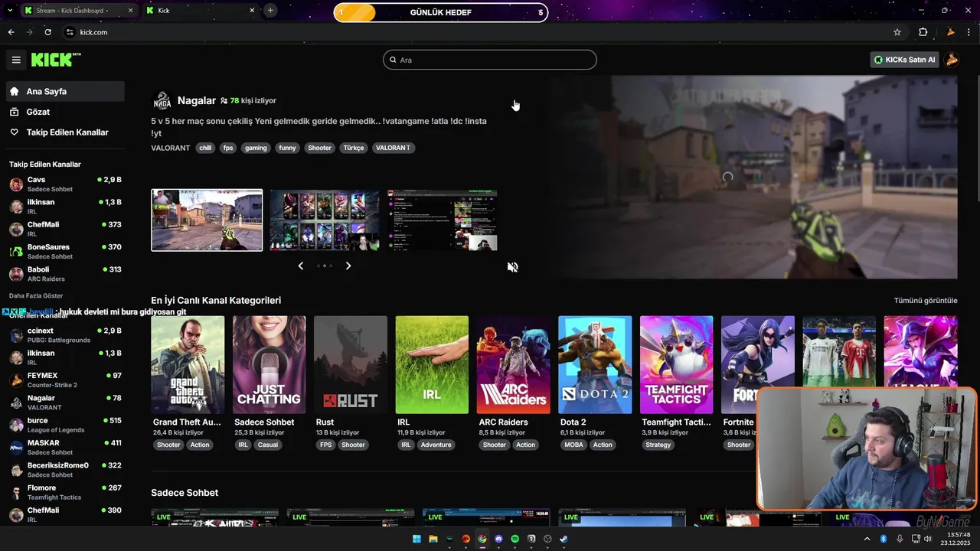Viewport: 980px width, 551px height.
Task: Open the Dota 2 category card
Action: pos(595,365)
